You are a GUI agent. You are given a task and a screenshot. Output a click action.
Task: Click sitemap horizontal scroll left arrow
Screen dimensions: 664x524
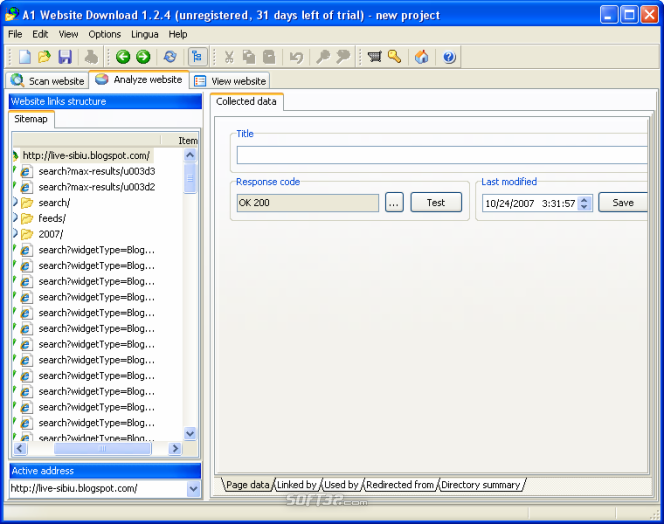20,448
